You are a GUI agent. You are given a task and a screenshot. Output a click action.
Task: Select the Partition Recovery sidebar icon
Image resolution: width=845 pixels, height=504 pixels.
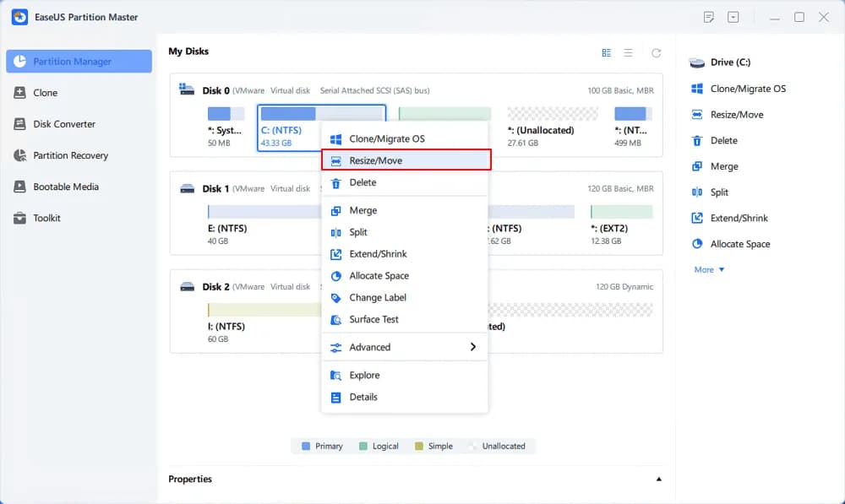coord(19,155)
